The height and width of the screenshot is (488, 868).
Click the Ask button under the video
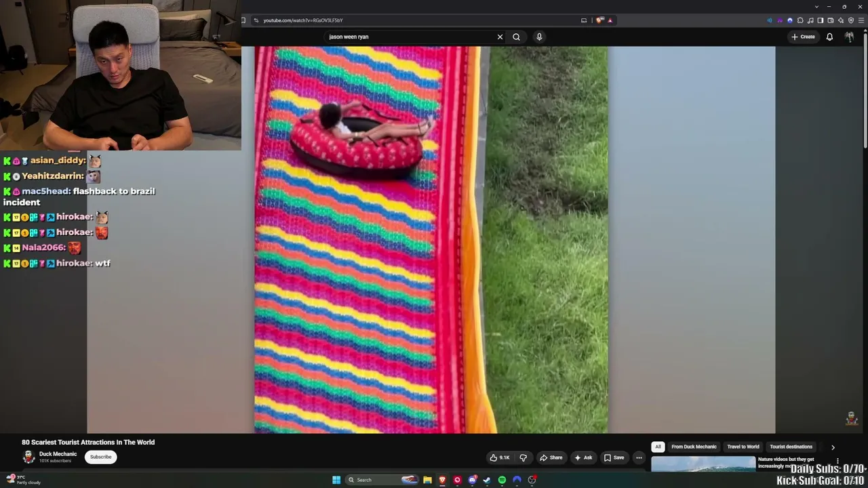tap(583, 457)
